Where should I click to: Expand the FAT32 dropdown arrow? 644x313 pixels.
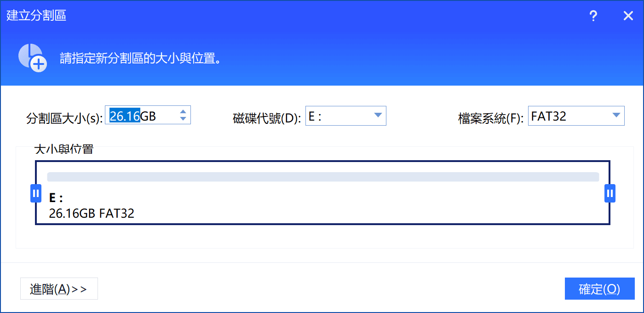pyautogui.click(x=615, y=116)
